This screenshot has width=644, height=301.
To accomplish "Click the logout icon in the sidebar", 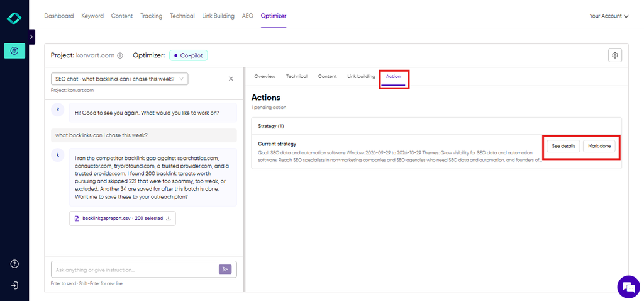I will pyautogui.click(x=14, y=285).
